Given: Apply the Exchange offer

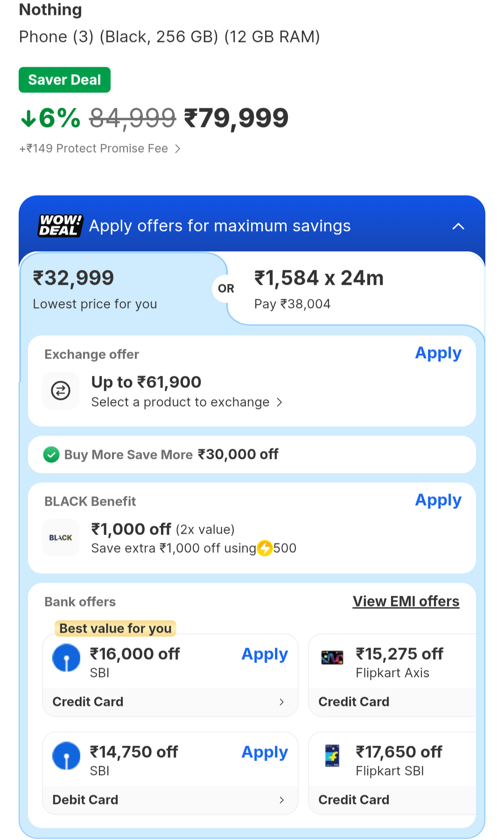Looking at the screenshot, I should (438, 353).
